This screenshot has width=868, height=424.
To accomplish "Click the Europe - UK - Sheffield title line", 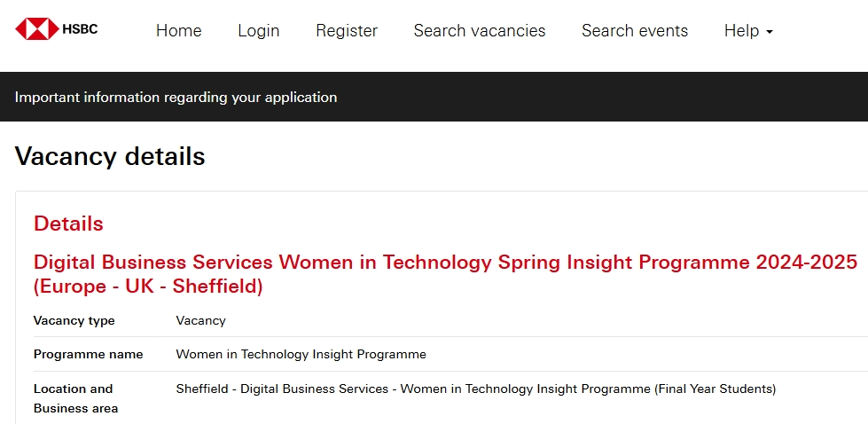I will [x=148, y=287].
